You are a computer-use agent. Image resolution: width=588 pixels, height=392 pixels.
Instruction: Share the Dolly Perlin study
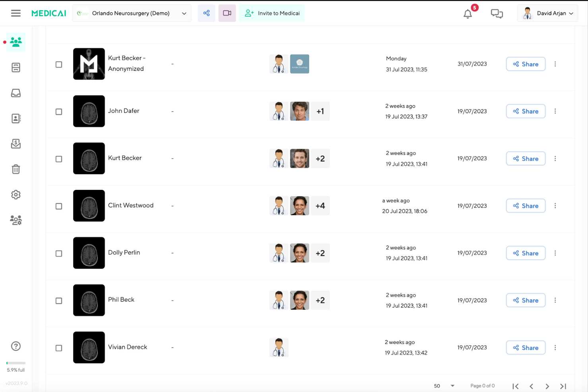coord(526,253)
